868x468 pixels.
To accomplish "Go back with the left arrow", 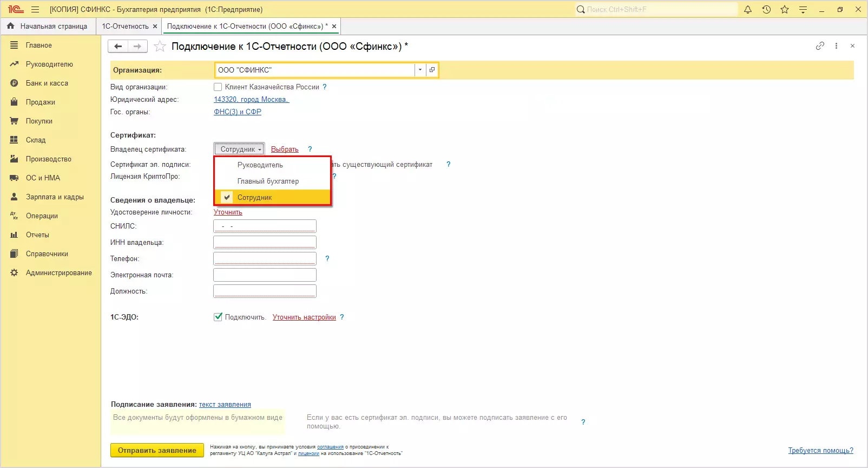I will [x=118, y=47].
